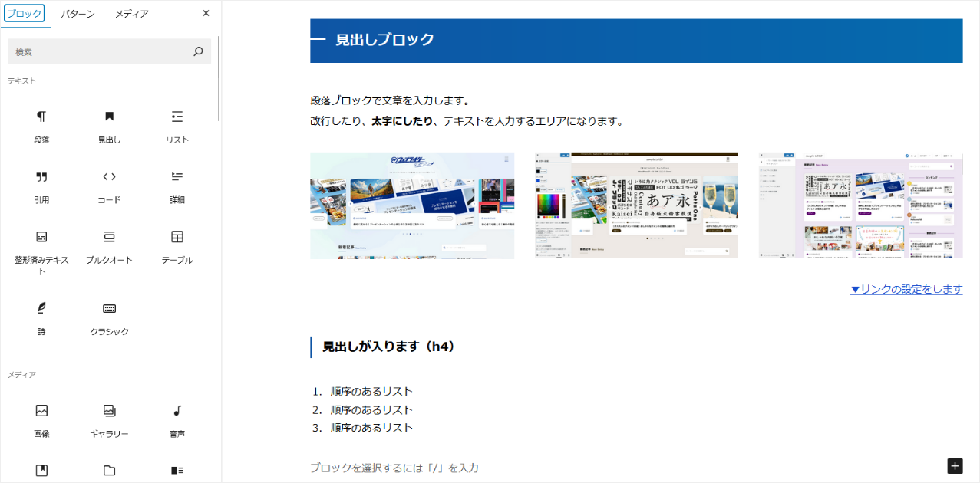Insert the 引用 (Quote) block
Viewport: 980px width, 483px height.
point(41,185)
